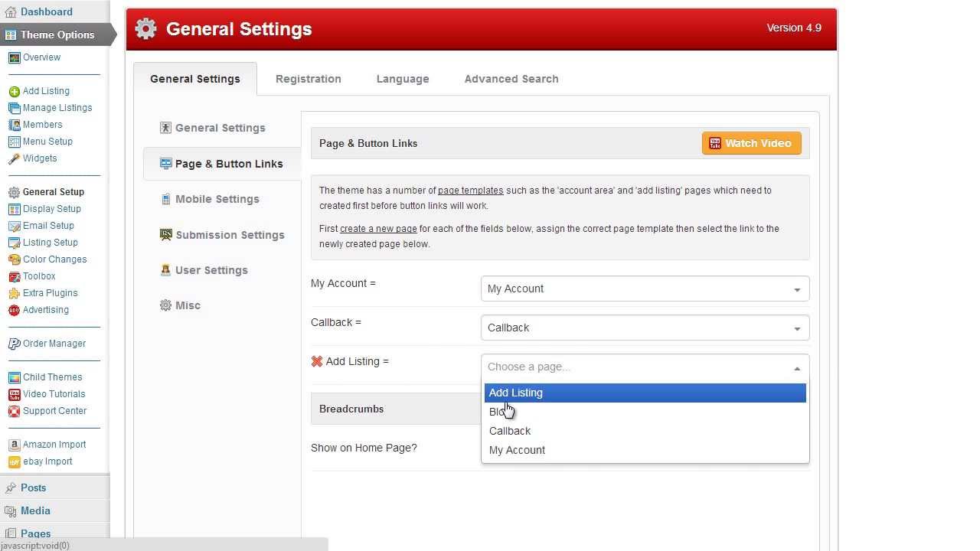980x551 pixels.
Task: Click the General Setup gear icon
Action: (14, 192)
